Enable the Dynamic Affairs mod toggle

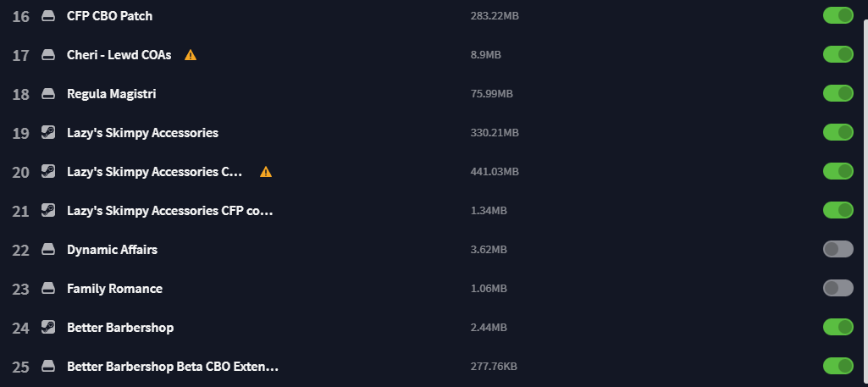click(838, 249)
